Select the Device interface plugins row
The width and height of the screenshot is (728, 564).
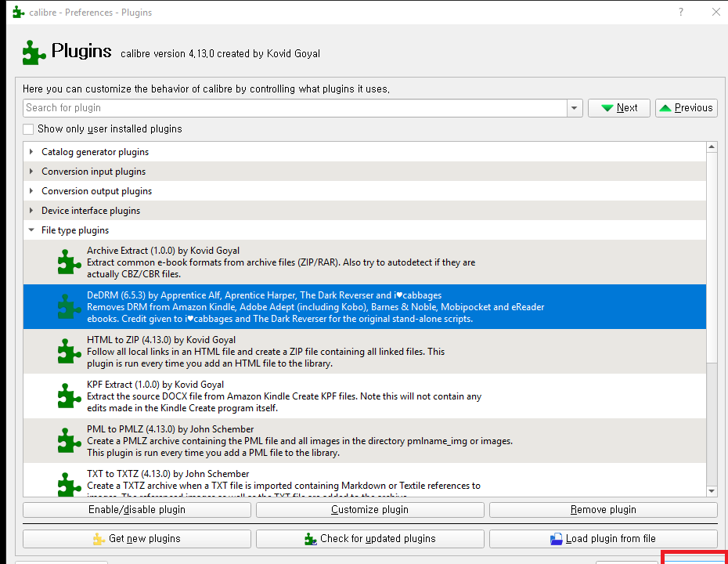(365, 211)
